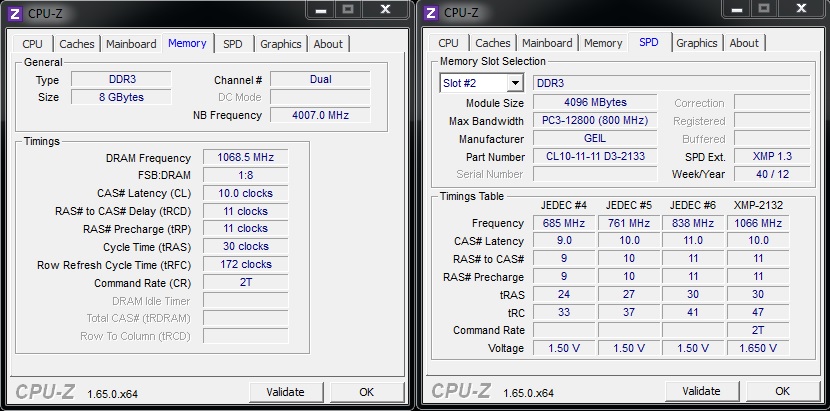The height and width of the screenshot is (411, 830).
Task: Click the DDR3 Type field in Memory tab
Action: [x=121, y=79]
